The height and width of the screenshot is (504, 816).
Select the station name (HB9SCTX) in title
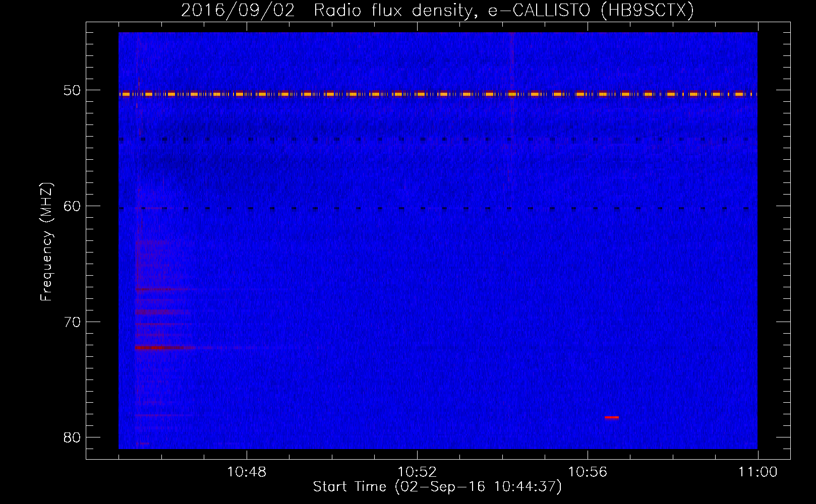(x=648, y=11)
